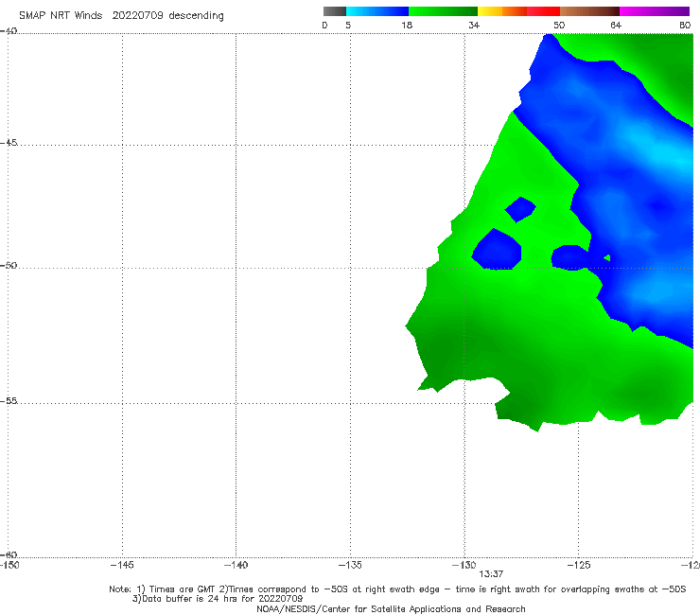
Task: Click the word 'descending' in the title
Action: [x=197, y=16]
